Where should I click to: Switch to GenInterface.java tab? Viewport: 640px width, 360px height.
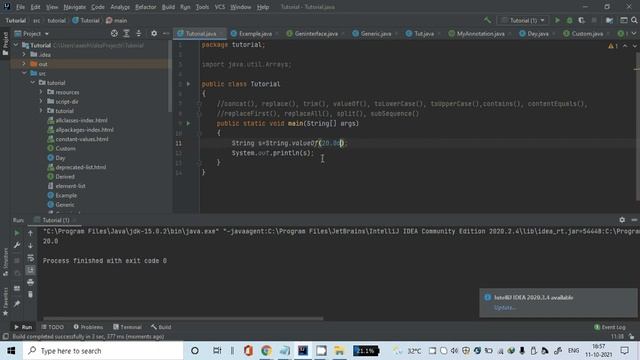tap(316, 33)
